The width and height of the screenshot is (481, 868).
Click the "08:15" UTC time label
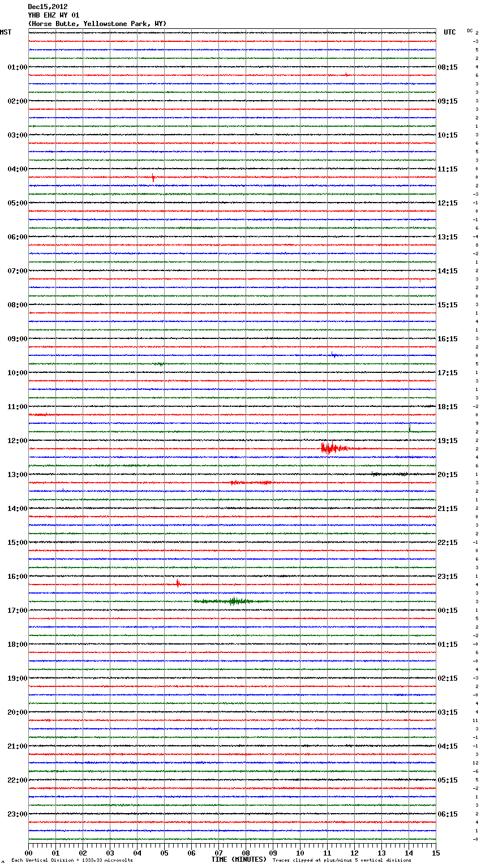448,67
